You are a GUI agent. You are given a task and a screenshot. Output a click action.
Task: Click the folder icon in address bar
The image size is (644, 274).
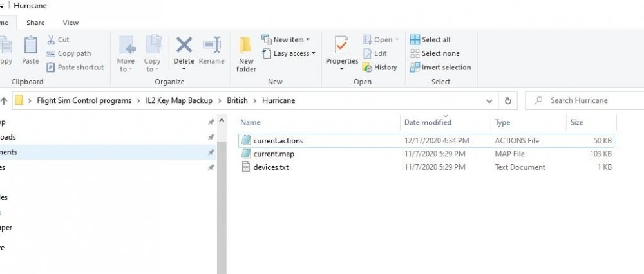coord(19,100)
